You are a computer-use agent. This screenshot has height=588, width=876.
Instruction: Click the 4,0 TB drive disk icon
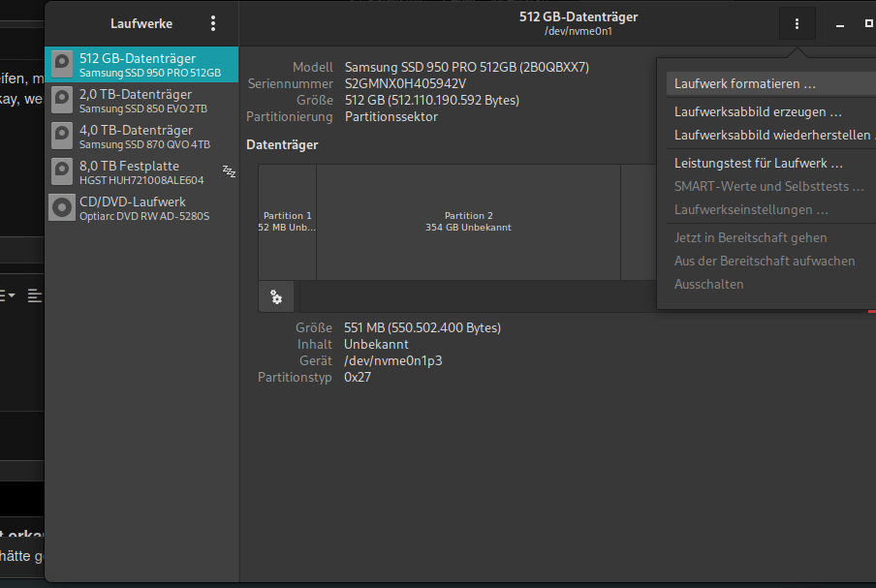pos(62,136)
